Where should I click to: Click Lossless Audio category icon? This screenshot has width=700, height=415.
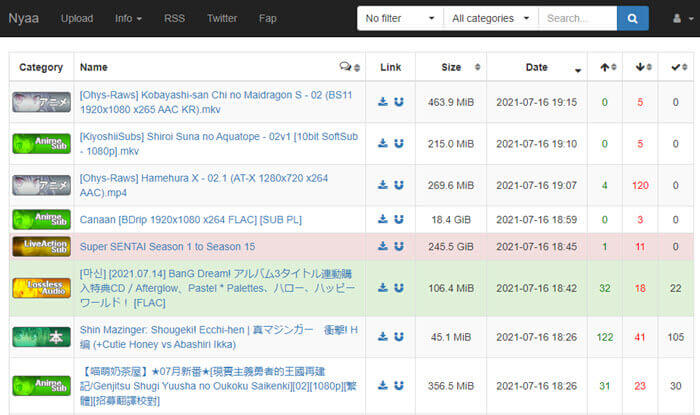[x=42, y=288]
